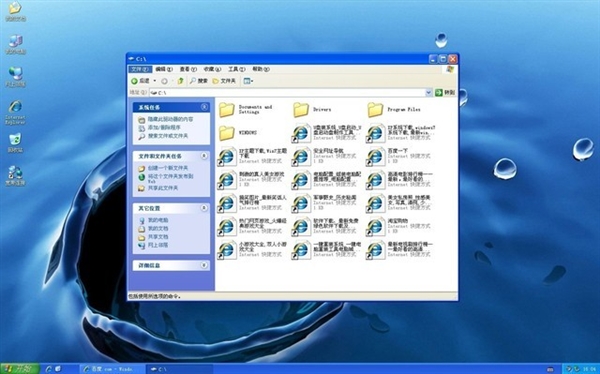
Task: Select the WINDOWS folder icon
Action: [227, 133]
